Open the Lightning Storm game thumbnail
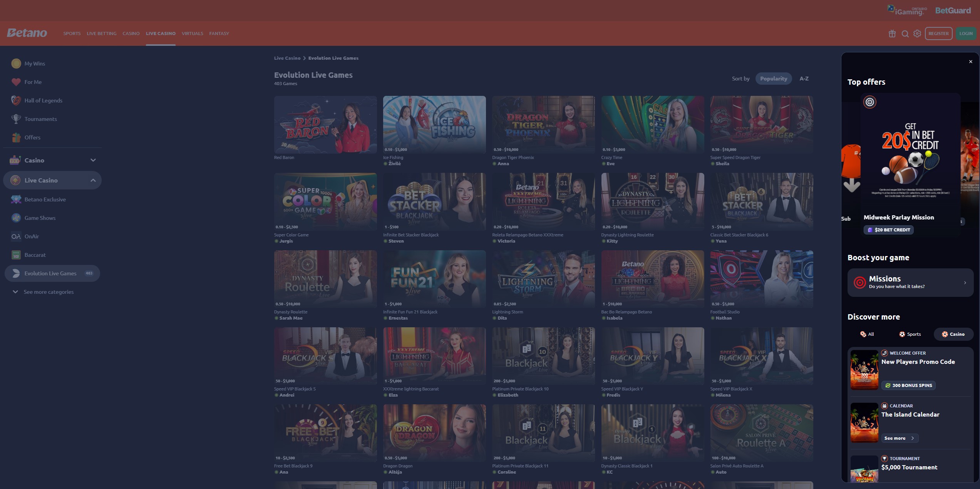This screenshot has height=489, width=980. tap(543, 279)
